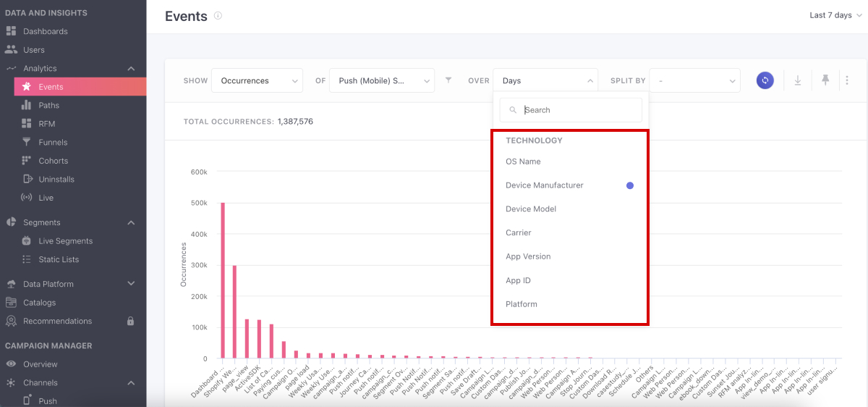The image size is (868, 407).
Task: Click the info icon beside Events title
Action: [218, 16]
